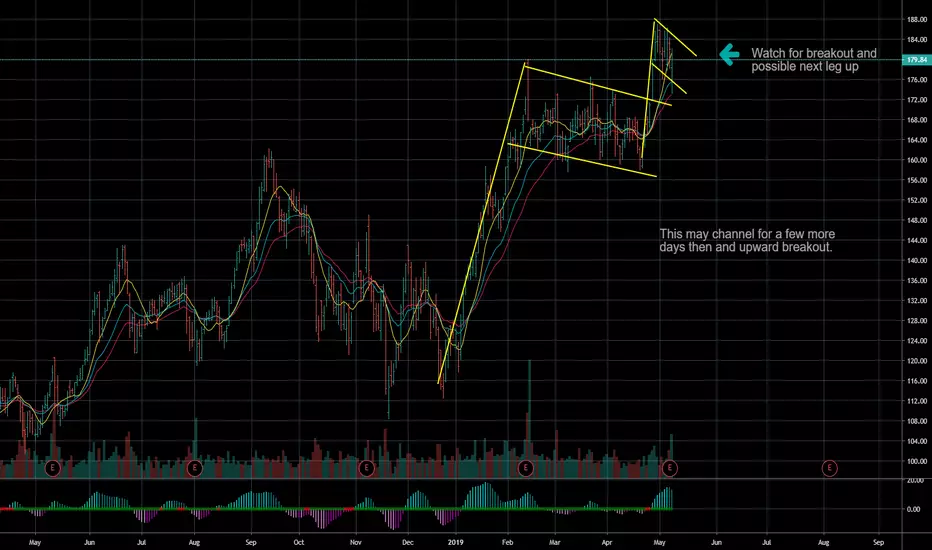
Task: Click the Mar label on time axis
Action: tap(555, 542)
